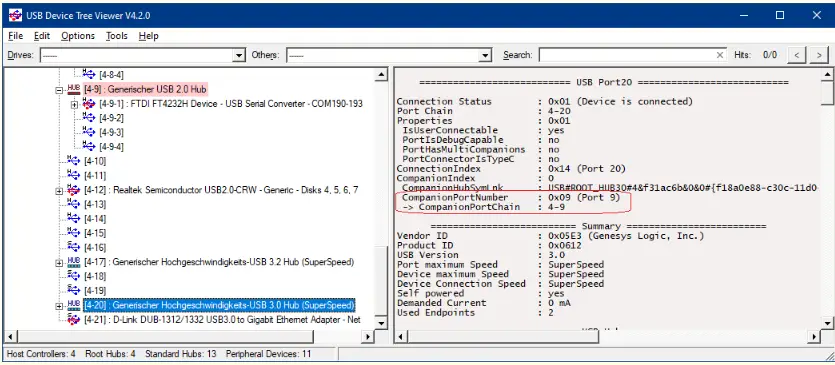This screenshot has height=365, width=835.
Task: Click the 'Vendor ID' line in details pane
Action: [x=551, y=236]
